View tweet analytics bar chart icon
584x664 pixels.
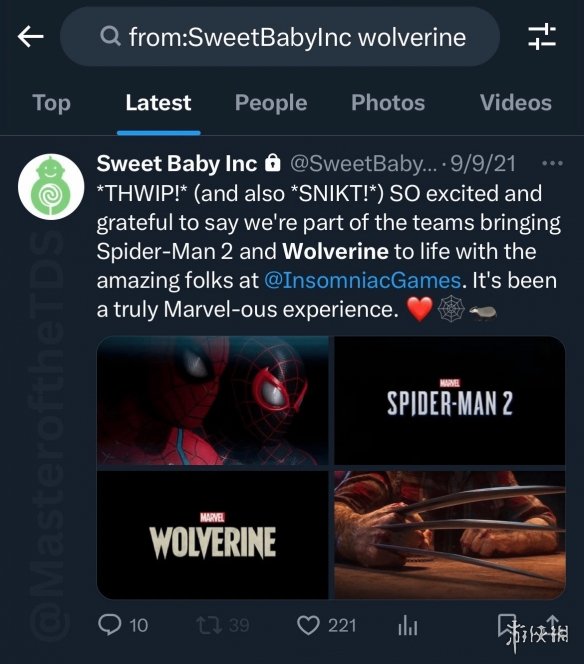pos(408,625)
